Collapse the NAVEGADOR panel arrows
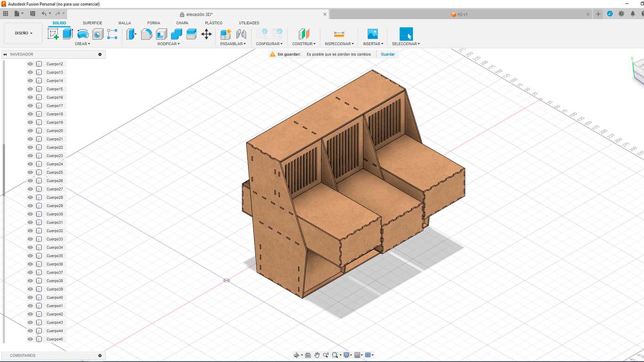Viewport: 644px width, 362px height. [5, 54]
